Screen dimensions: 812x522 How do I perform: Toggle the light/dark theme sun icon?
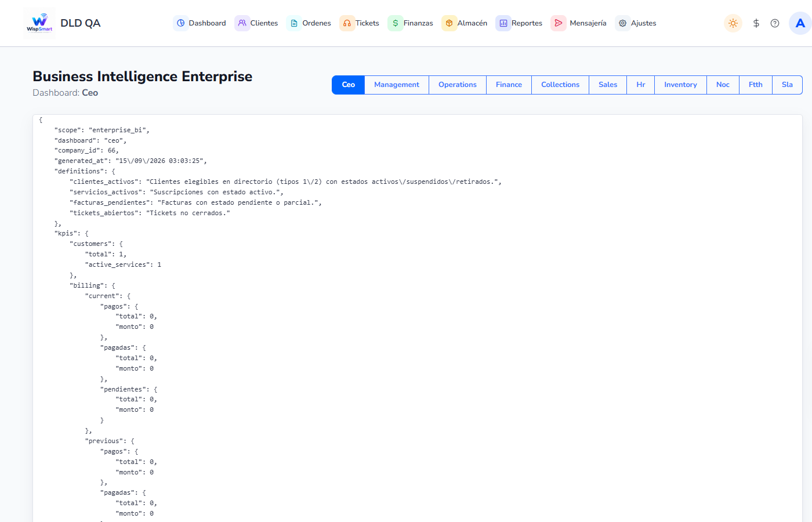733,23
